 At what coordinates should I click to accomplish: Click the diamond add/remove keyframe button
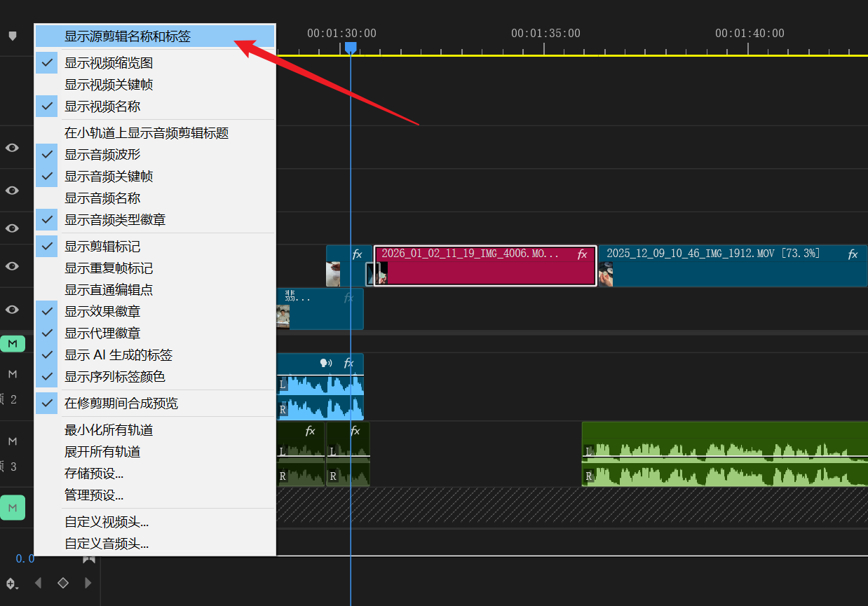click(x=63, y=583)
